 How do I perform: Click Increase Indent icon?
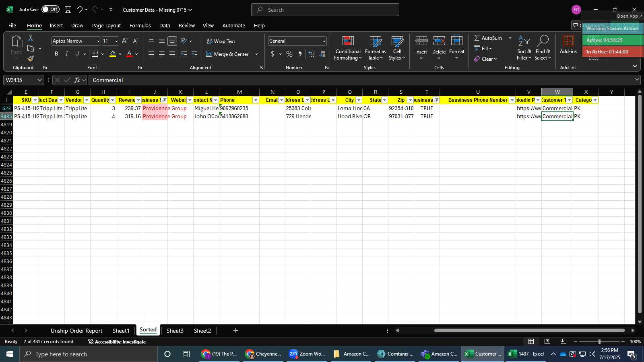point(194,54)
